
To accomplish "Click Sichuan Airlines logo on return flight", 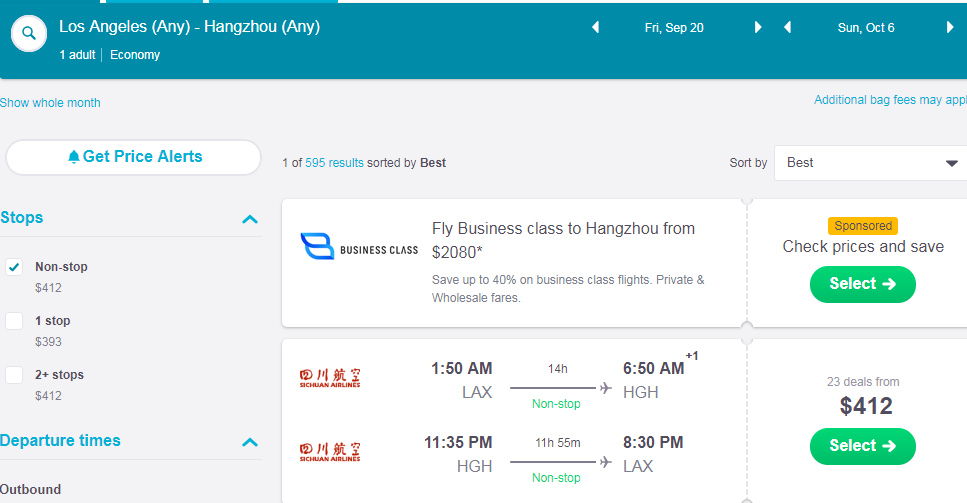I will pos(330,453).
